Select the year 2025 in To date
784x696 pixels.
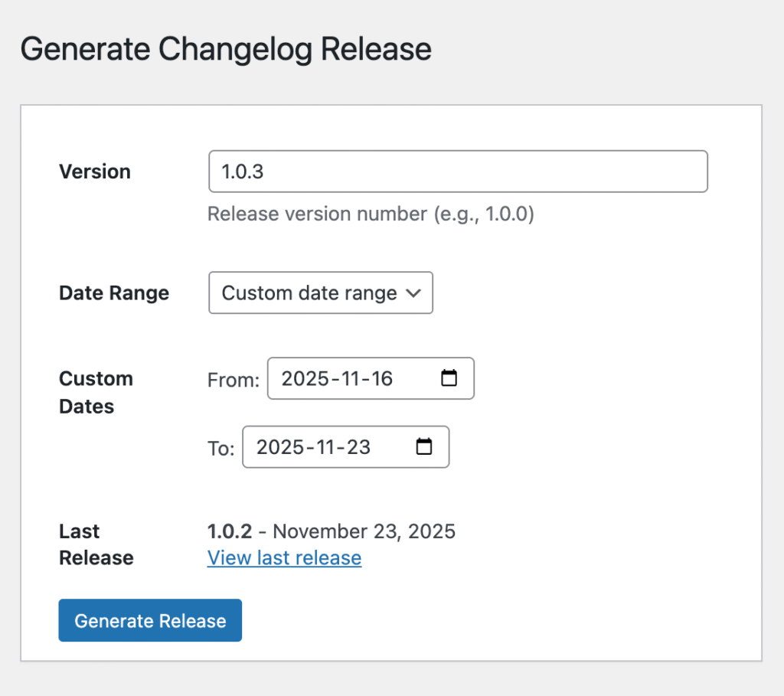click(x=281, y=447)
